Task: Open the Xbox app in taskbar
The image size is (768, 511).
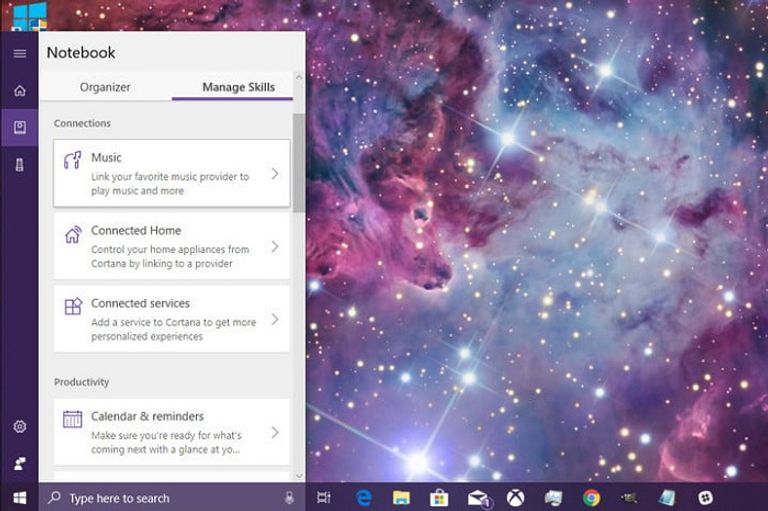Action: coord(516,497)
